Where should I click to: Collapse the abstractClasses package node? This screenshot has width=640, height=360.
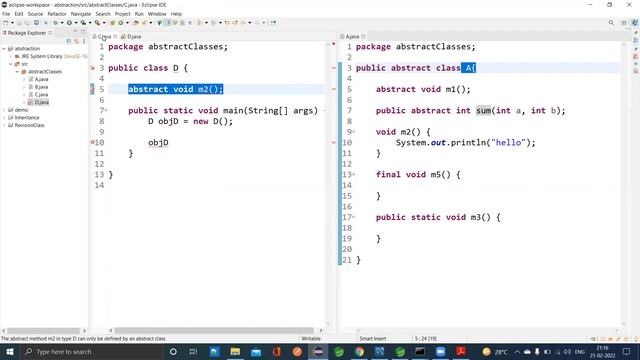coord(17,71)
